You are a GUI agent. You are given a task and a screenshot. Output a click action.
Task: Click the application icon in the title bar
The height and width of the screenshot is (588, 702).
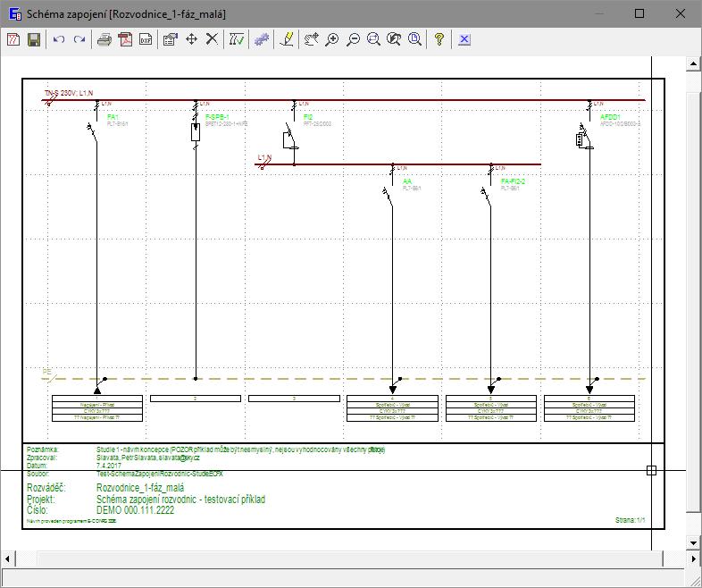coord(15,14)
